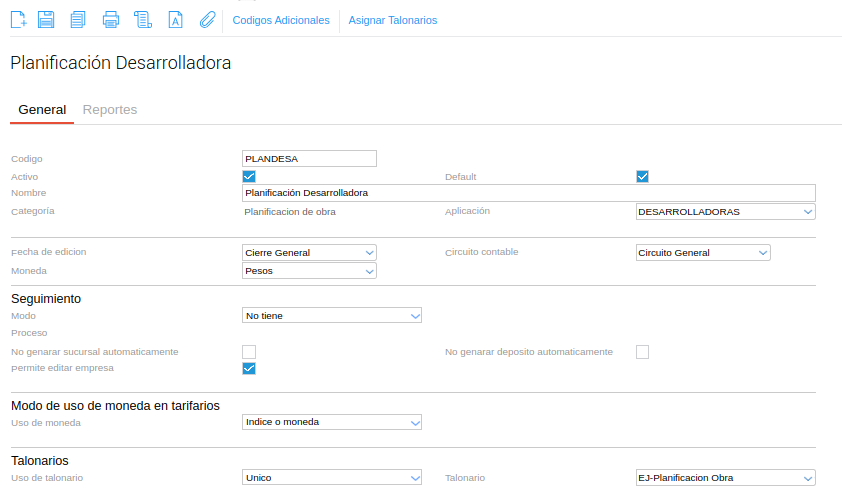Click the page with letter A icon
Screen dimensions: 842x500
(175, 19)
